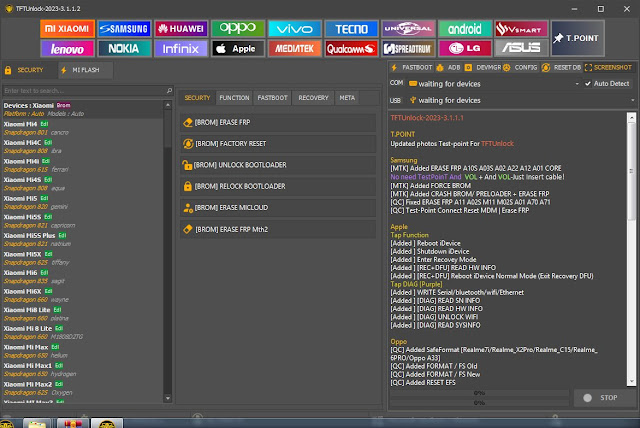Select the Xiaomi brand tile
This screenshot has width=640, height=428.
tap(67, 29)
